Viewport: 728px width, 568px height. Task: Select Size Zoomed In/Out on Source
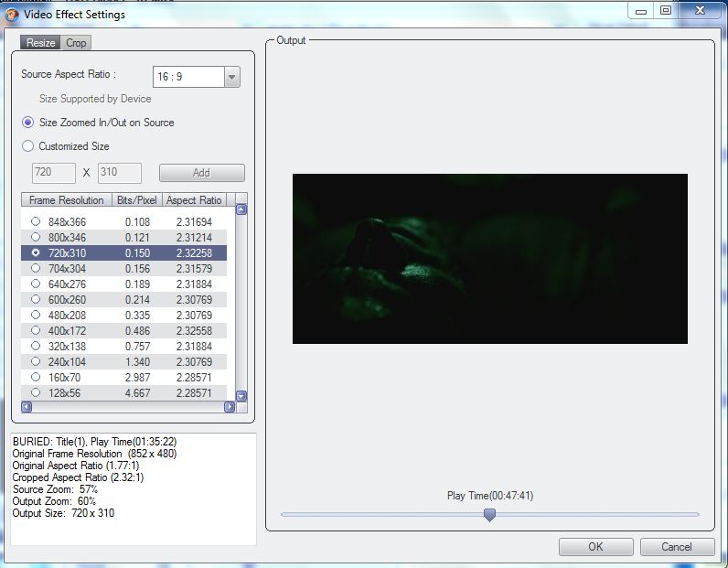tap(28, 123)
